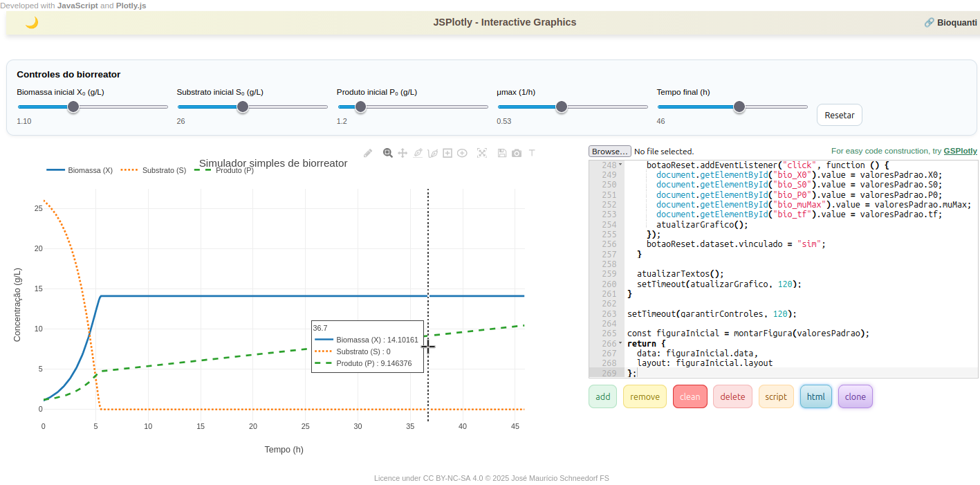Fold the return block at line 266
980x485 pixels.
(620, 344)
